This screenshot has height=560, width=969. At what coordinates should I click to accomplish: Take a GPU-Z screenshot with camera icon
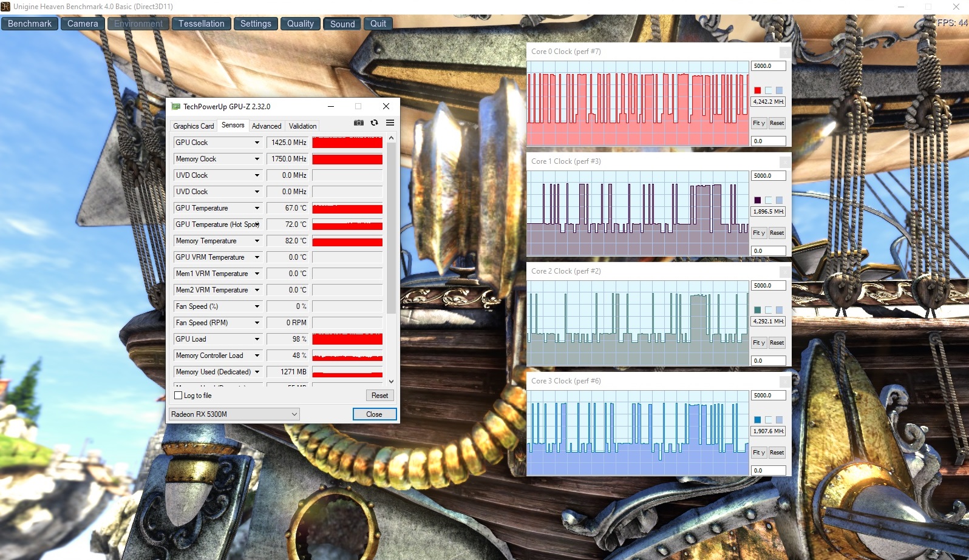pyautogui.click(x=359, y=123)
